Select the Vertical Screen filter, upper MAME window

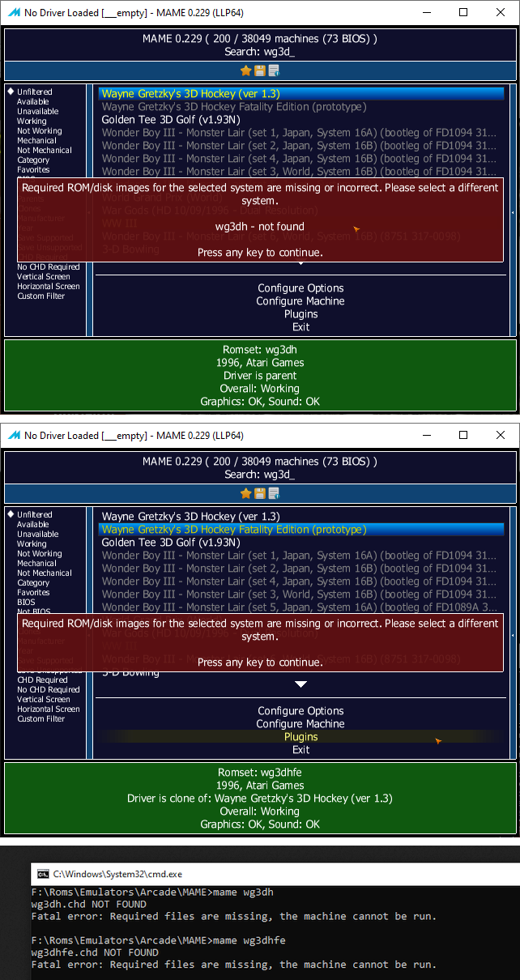tap(44, 276)
